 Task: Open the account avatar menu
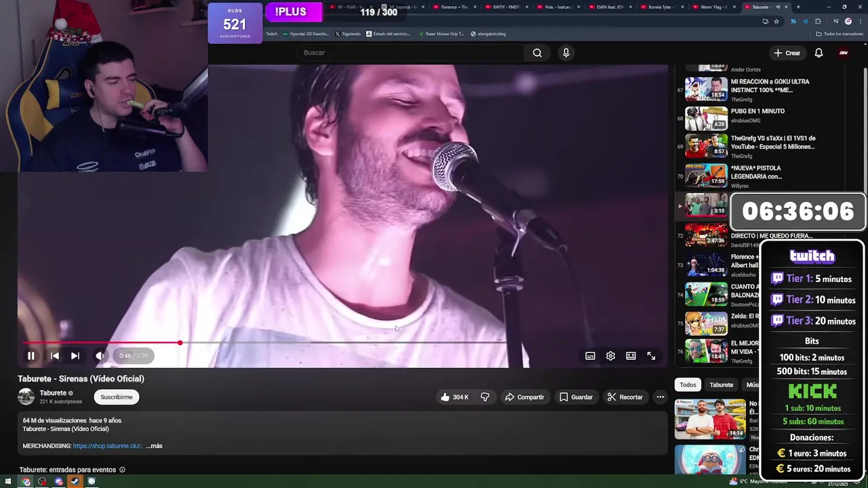[844, 53]
